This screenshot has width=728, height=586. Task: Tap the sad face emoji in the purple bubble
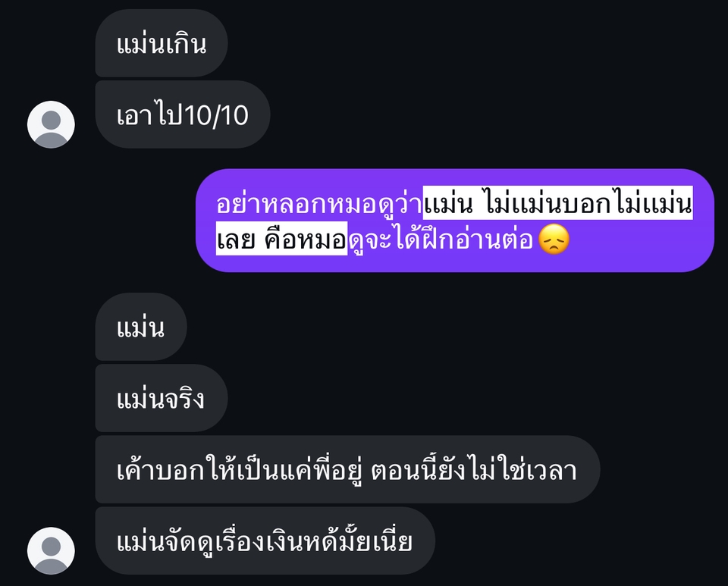click(x=554, y=240)
